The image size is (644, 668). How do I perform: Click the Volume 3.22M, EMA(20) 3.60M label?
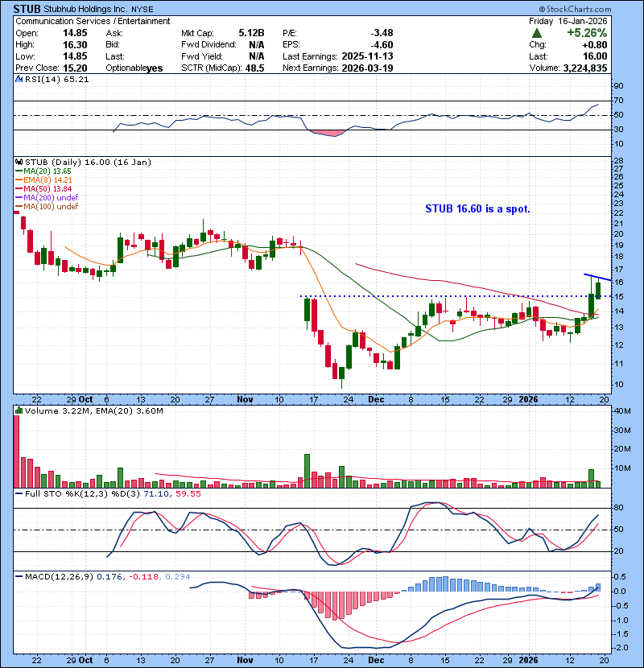pyautogui.click(x=93, y=410)
